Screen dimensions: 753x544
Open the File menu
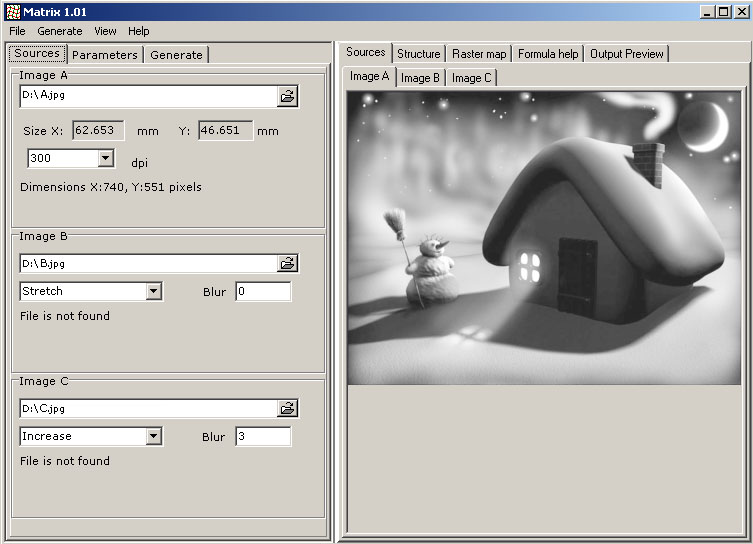coord(18,31)
